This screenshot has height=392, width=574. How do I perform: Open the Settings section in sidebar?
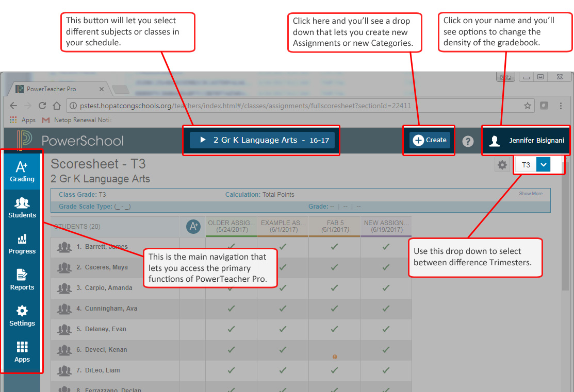click(22, 316)
